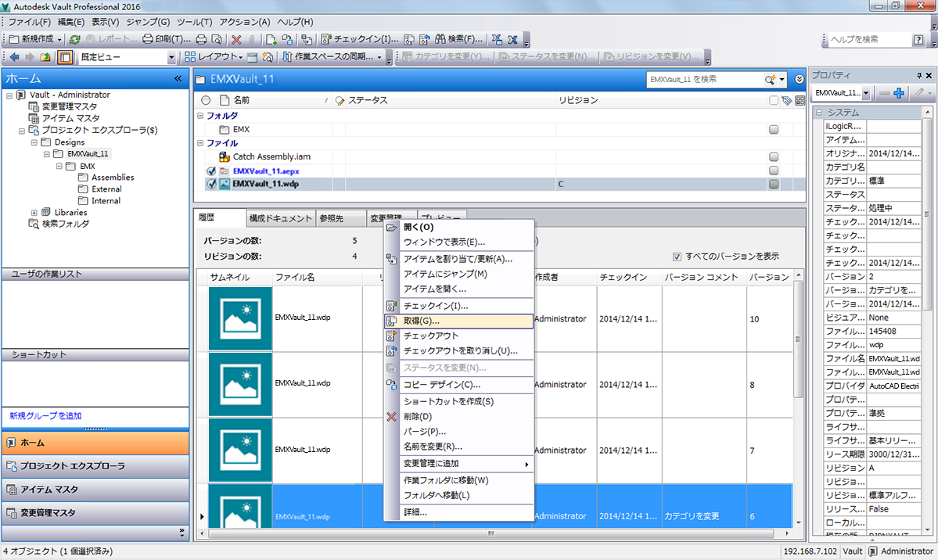
Task: Collapse the システム property section
Action: click(818, 113)
